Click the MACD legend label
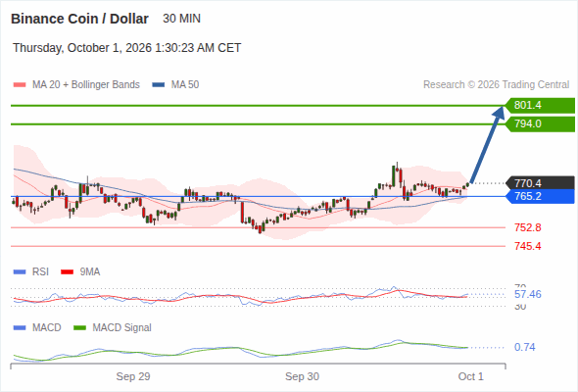 [x=46, y=328]
